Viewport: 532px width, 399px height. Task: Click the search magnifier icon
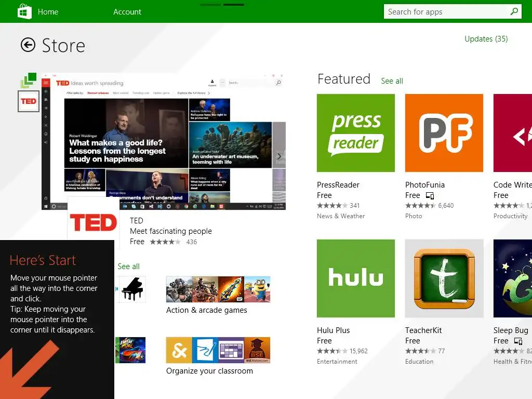(x=514, y=11)
